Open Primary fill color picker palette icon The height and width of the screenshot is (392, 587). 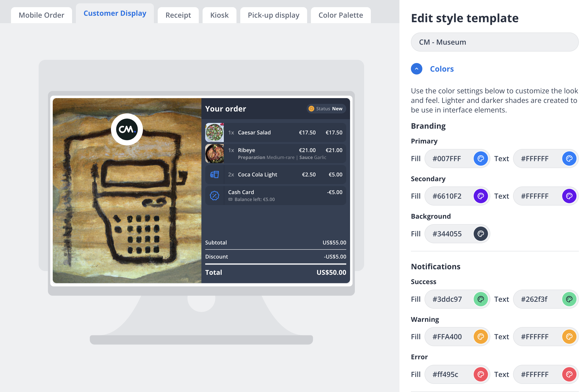pos(480,159)
